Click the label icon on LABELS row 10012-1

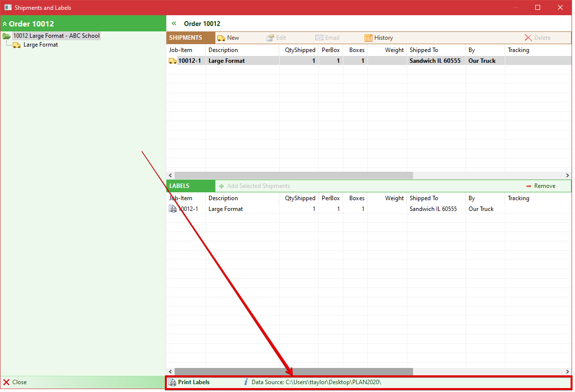pyautogui.click(x=172, y=209)
